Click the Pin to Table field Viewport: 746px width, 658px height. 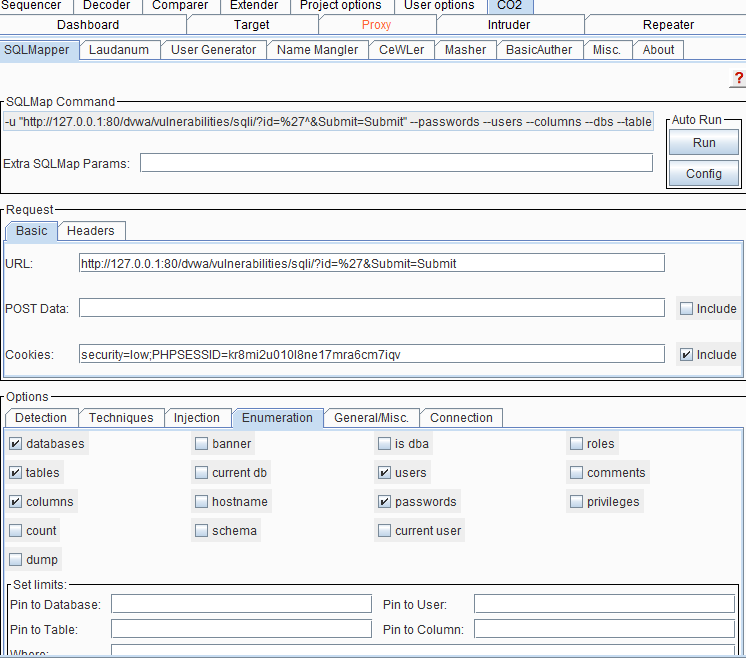[241, 629]
